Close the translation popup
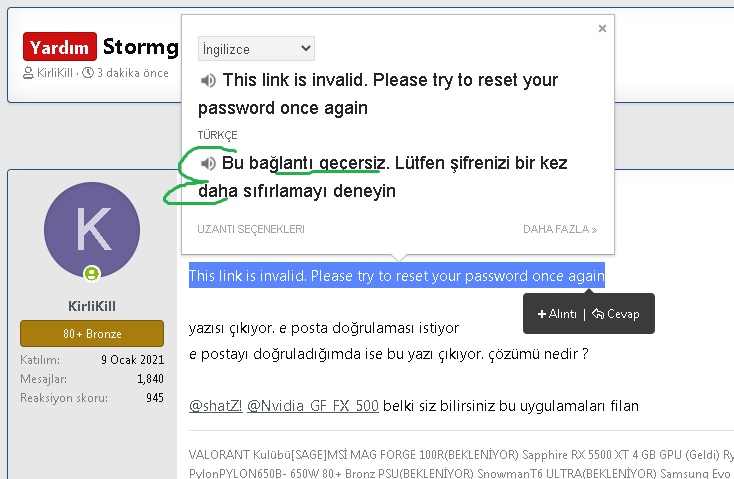The height and width of the screenshot is (479, 734). click(602, 29)
